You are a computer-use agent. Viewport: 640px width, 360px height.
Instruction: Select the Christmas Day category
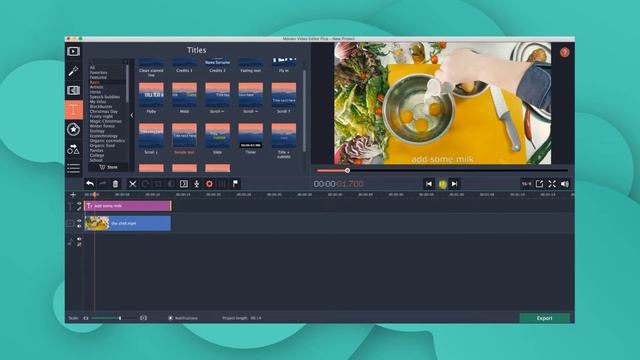pos(104,111)
